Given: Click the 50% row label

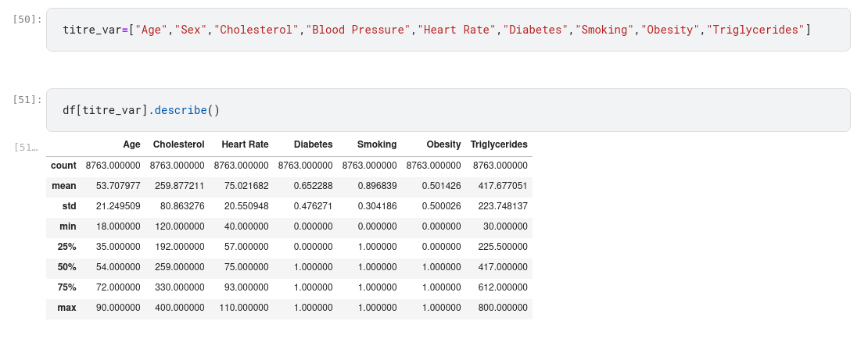Looking at the screenshot, I should 66,267.
